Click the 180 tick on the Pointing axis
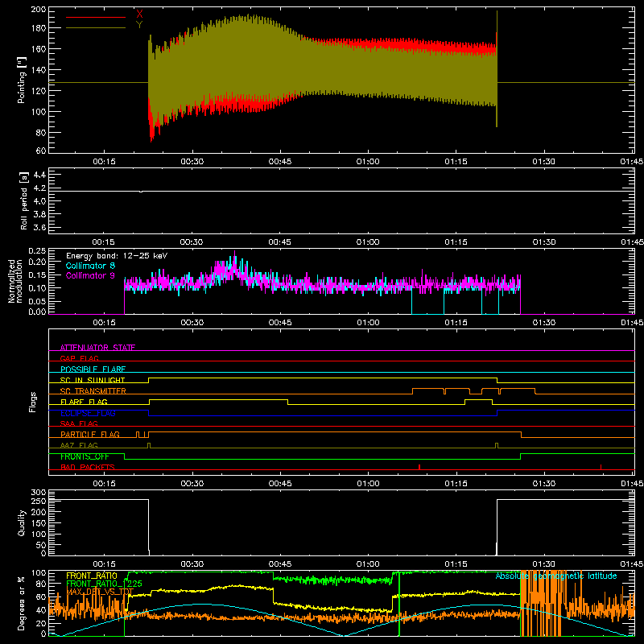Screen dimensions: 644x644 [38, 28]
